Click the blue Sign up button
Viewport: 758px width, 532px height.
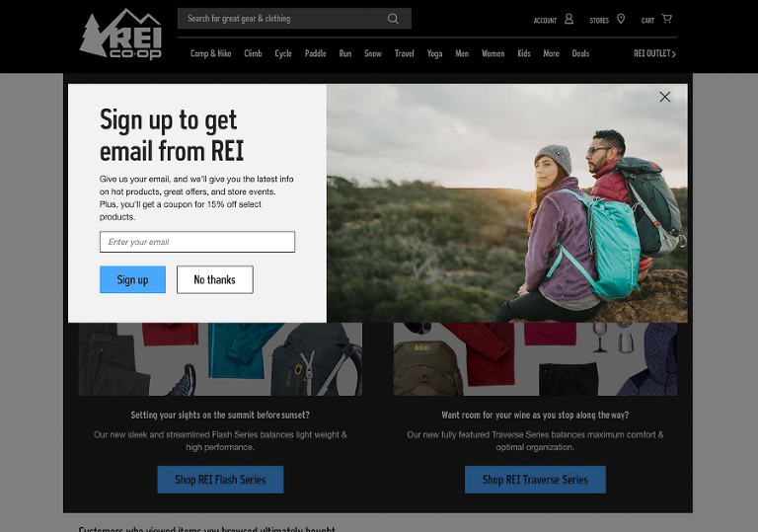132,279
